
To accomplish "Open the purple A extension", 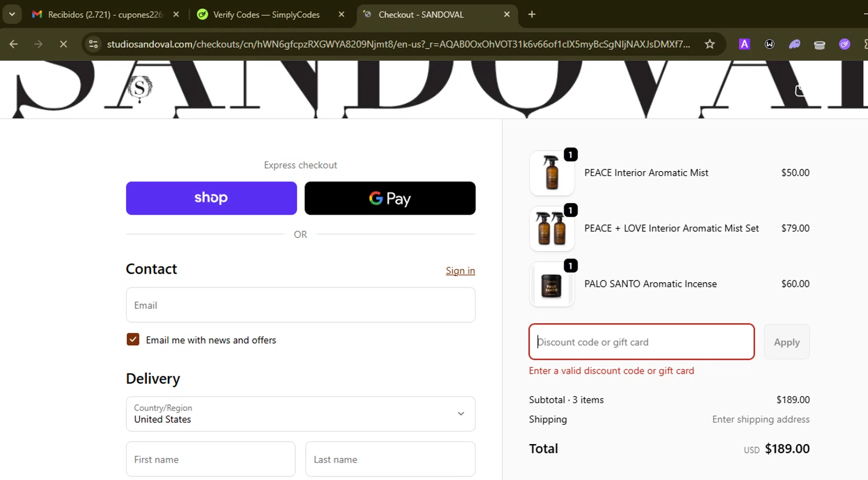I will click(745, 44).
